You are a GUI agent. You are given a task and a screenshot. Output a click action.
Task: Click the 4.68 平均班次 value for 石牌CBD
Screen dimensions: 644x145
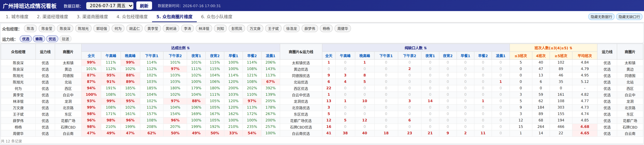point(585,127)
